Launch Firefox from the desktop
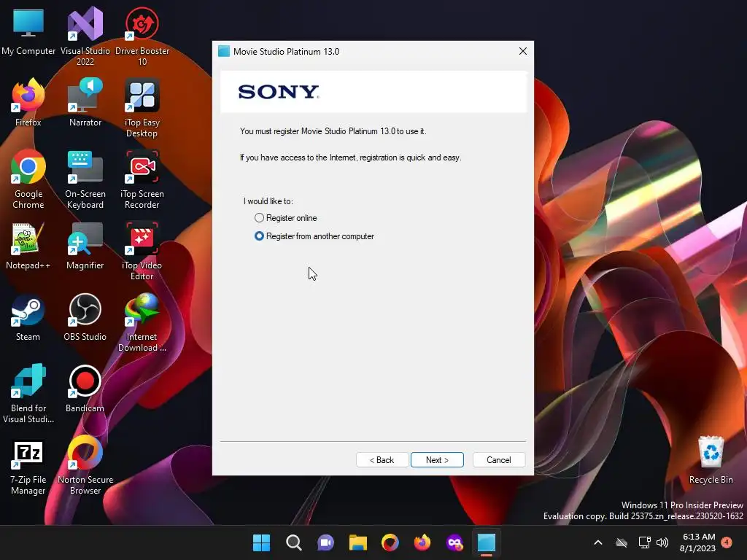Viewport: 747px width, 560px height. pos(28,103)
